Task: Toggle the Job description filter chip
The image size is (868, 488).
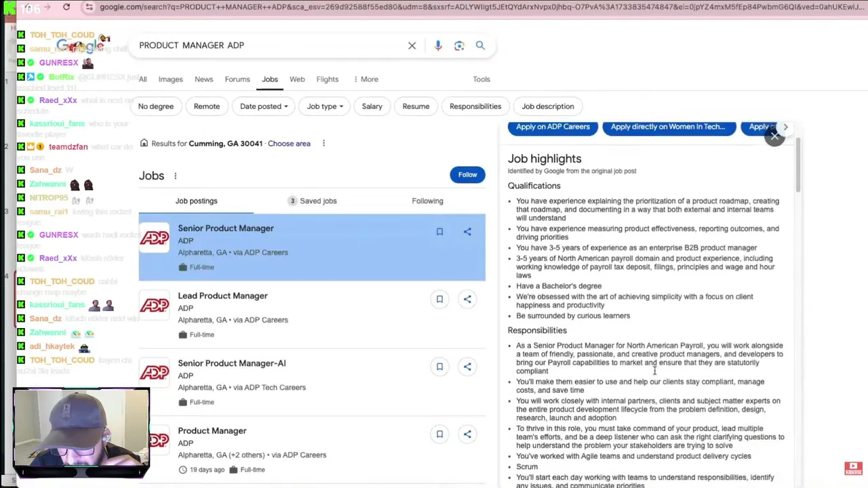Action: pyautogui.click(x=548, y=106)
